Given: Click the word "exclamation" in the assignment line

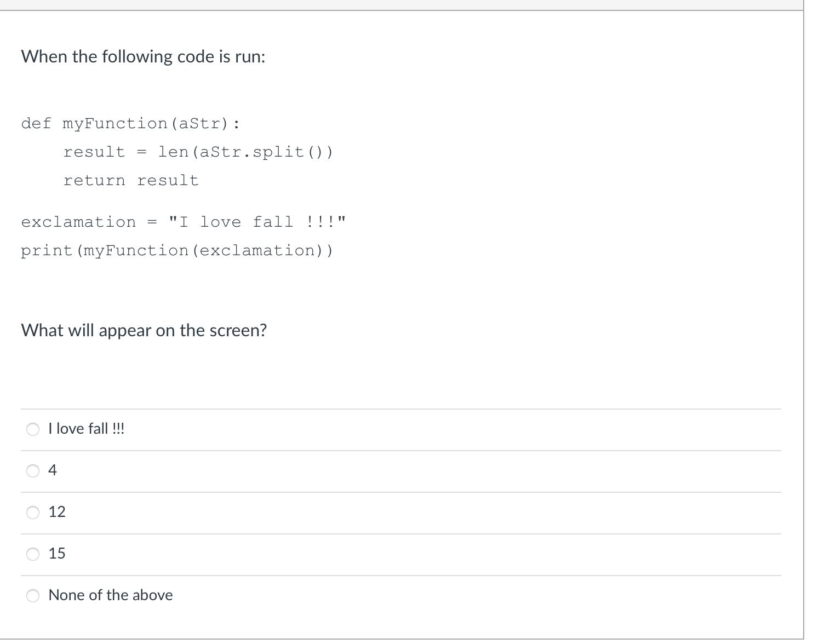Looking at the screenshot, I should 78,222.
